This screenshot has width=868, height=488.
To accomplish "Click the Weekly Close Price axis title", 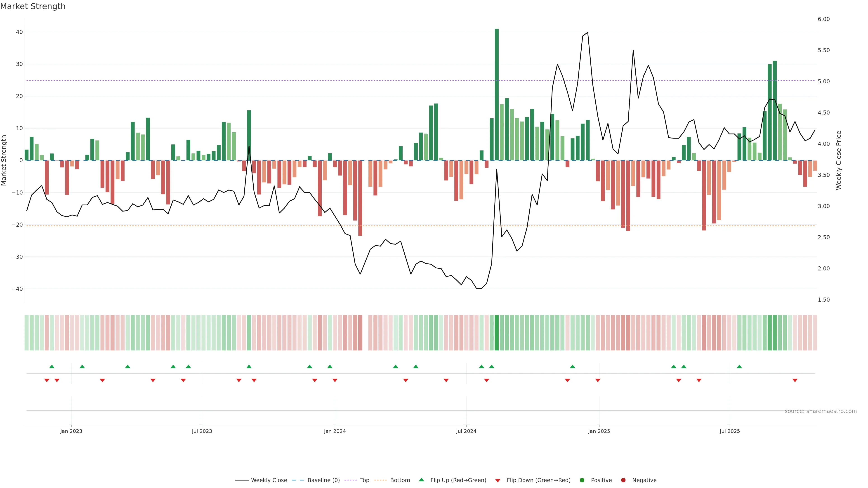I will [x=839, y=160].
